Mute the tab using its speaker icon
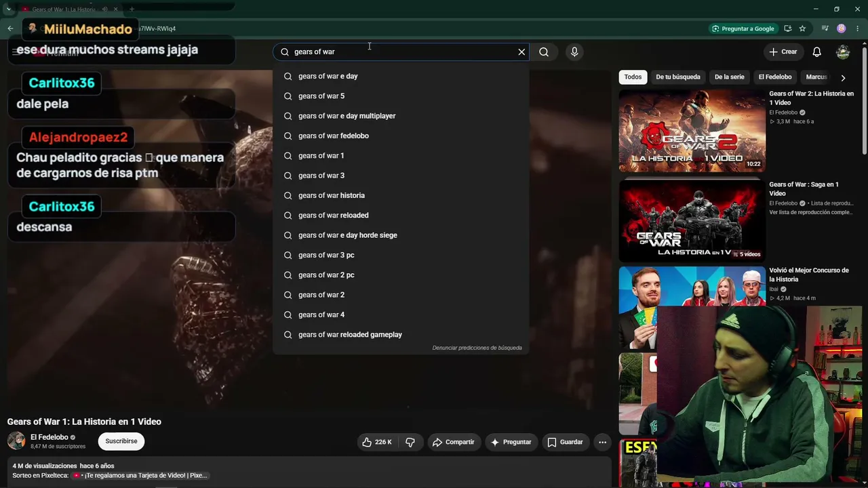 104,9
